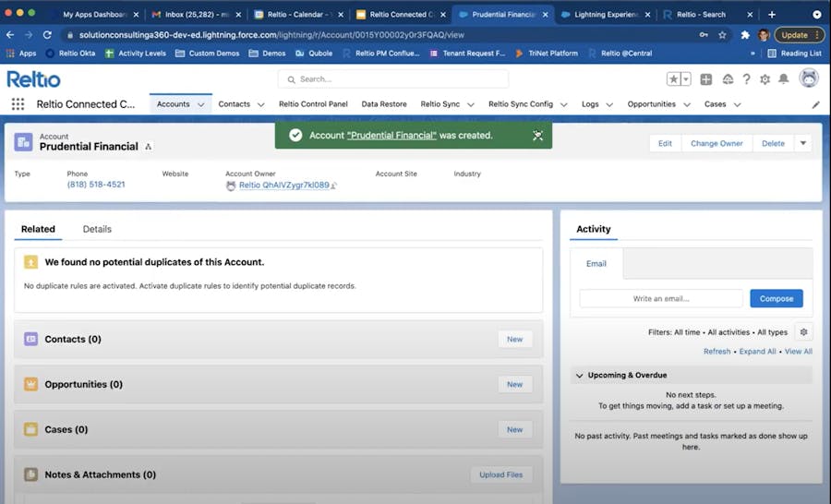The image size is (831, 504).
Task: Collapse the Upcoming & Overdue section
Action: pos(579,376)
